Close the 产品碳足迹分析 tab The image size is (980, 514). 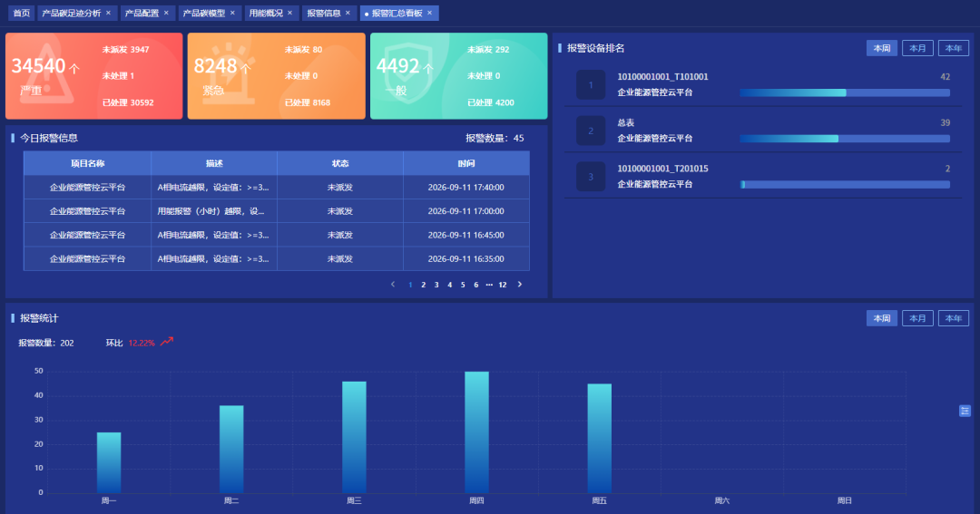pos(108,13)
